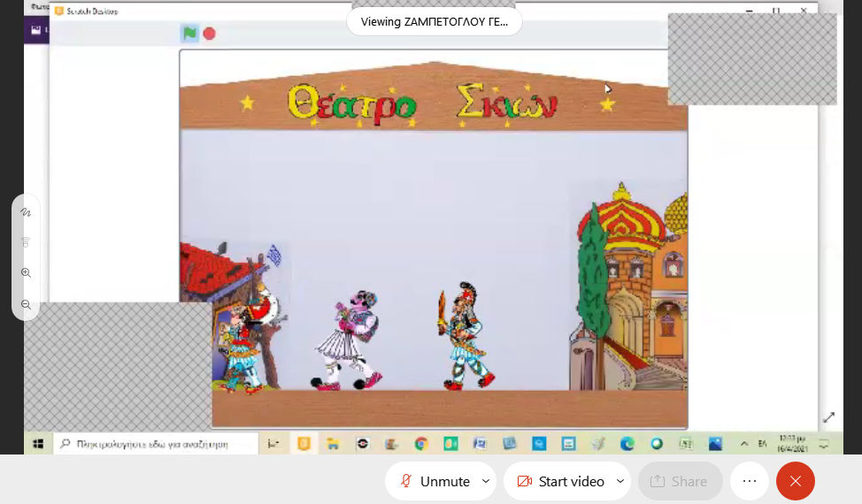
Task: Expand the audio options arrow beside Unmute
Action: tap(485, 481)
